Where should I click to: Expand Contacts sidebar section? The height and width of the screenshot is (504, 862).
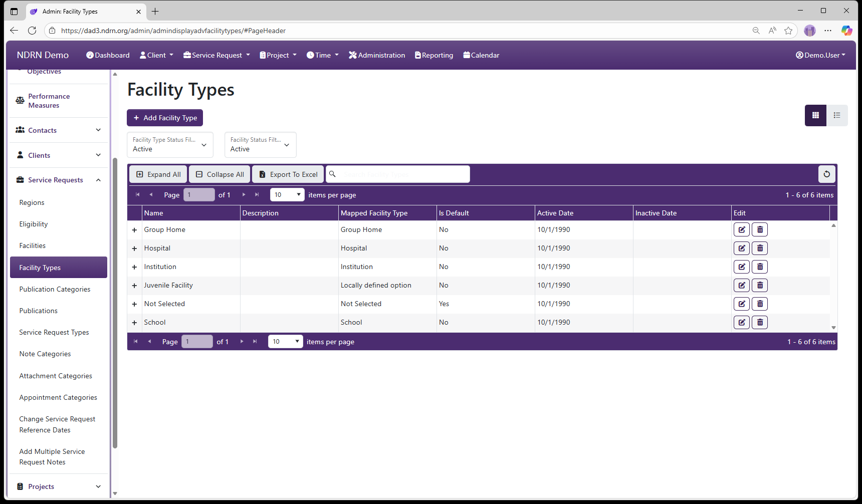pyautogui.click(x=59, y=130)
